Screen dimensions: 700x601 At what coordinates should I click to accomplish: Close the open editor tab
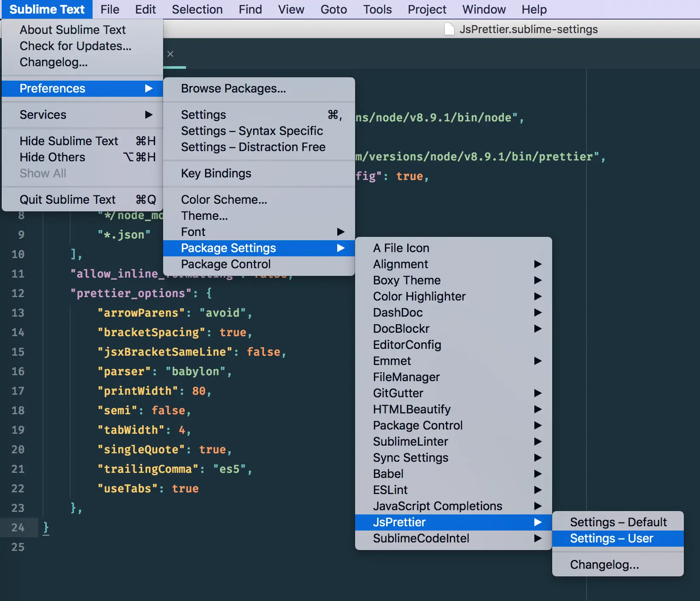tap(170, 54)
